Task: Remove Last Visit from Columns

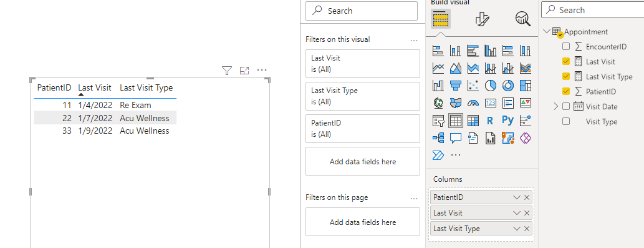Action: 527,213
